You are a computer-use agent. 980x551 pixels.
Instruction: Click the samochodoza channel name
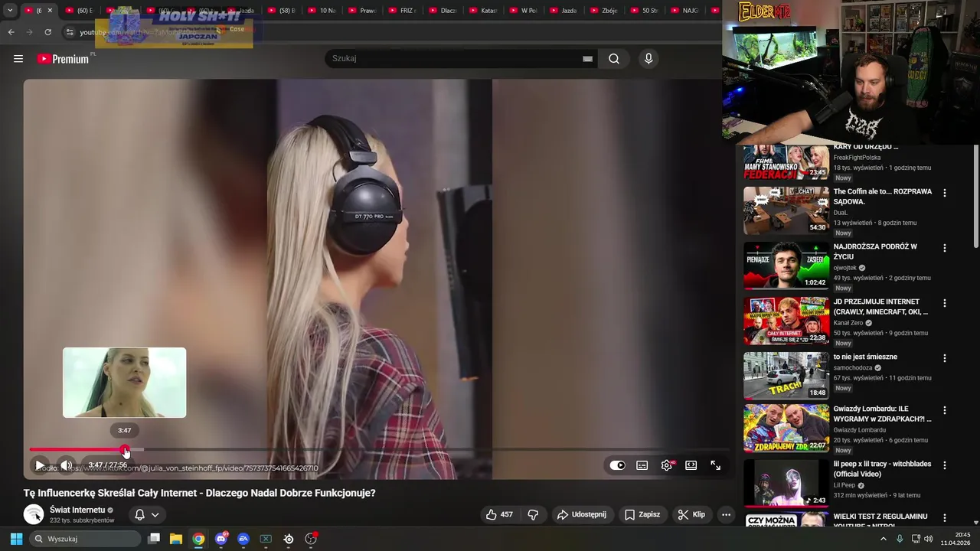[854, 368]
